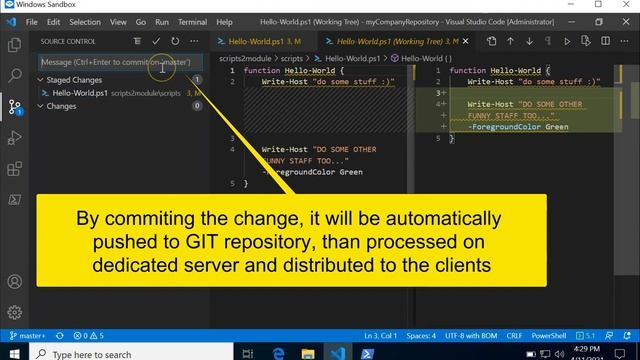Open Source Control more actions menu
The height and width of the screenshot is (360, 640).
[194, 41]
